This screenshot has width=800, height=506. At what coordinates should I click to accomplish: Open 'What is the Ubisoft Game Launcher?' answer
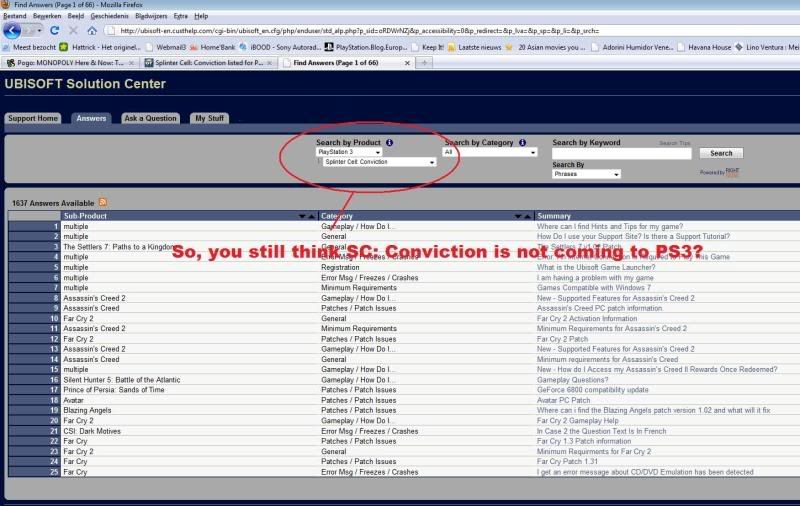click(595, 267)
